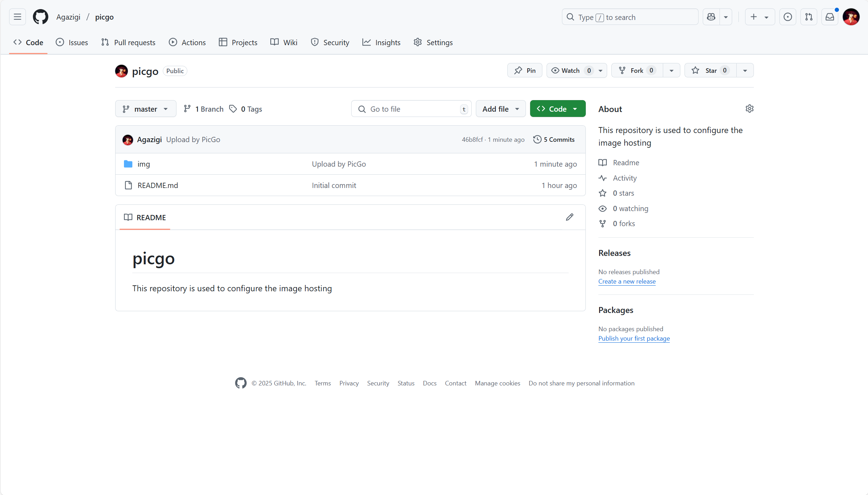Screen dimensions: 868x495
Task: Open the README.md file
Action: click(158, 185)
